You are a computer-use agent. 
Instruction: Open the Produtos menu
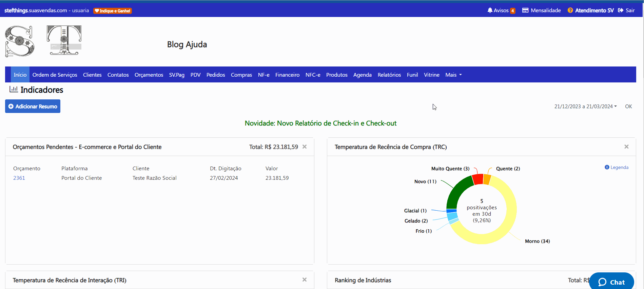coord(337,75)
